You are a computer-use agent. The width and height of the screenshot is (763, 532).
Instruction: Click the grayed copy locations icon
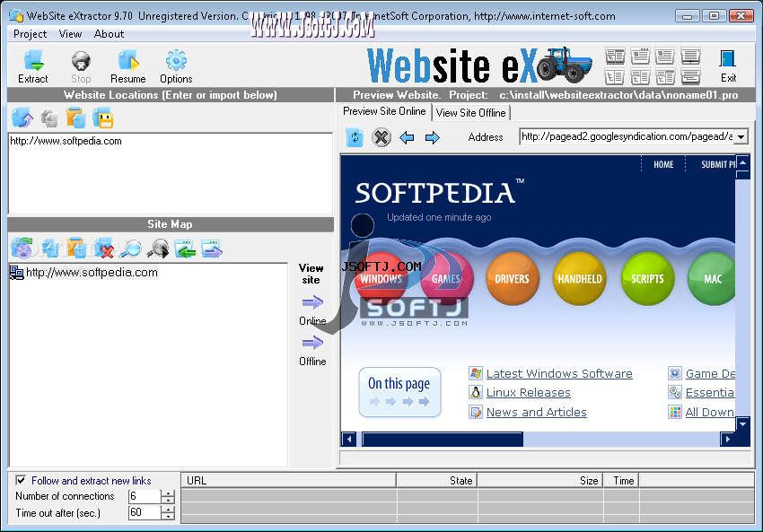pos(49,118)
